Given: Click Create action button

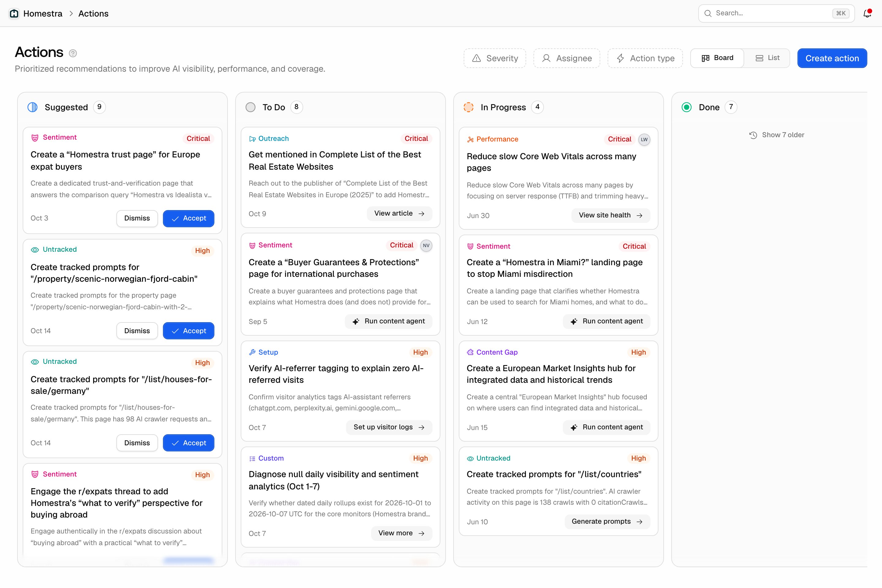Looking at the screenshot, I should 832,58.
